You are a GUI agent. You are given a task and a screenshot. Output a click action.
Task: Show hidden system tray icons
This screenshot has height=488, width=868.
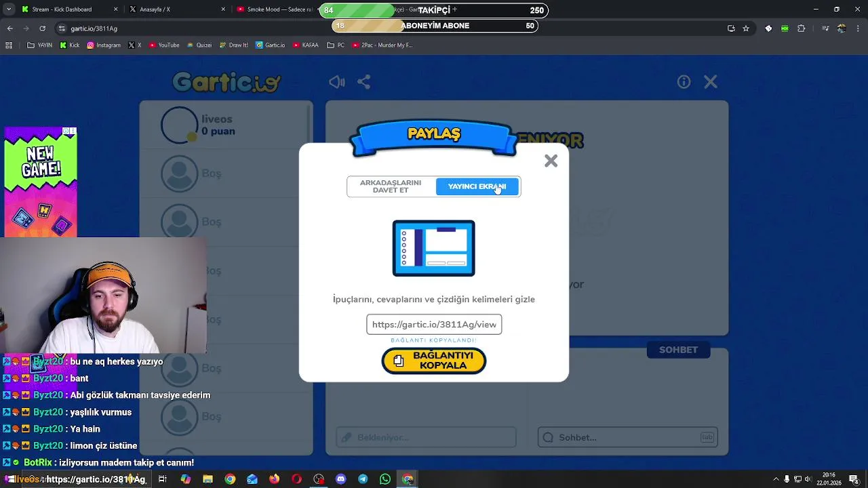coord(776,479)
